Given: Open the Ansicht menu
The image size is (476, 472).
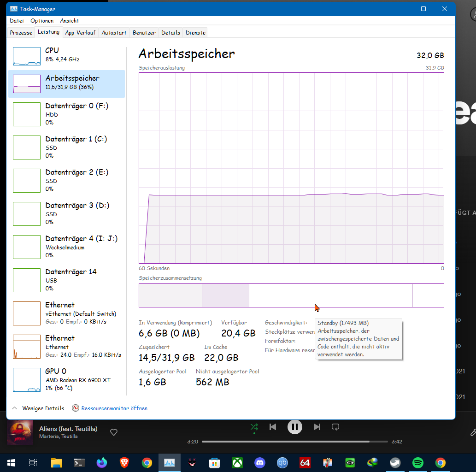Looking at the screenshot, I should point(70,21).
